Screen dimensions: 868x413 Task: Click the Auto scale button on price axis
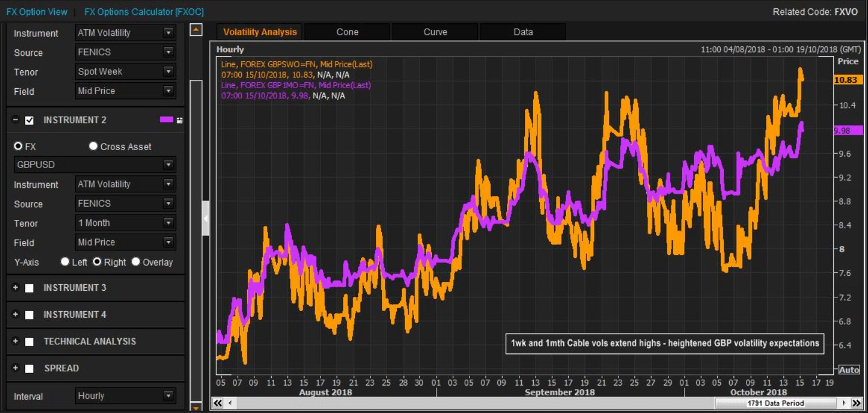849,370
